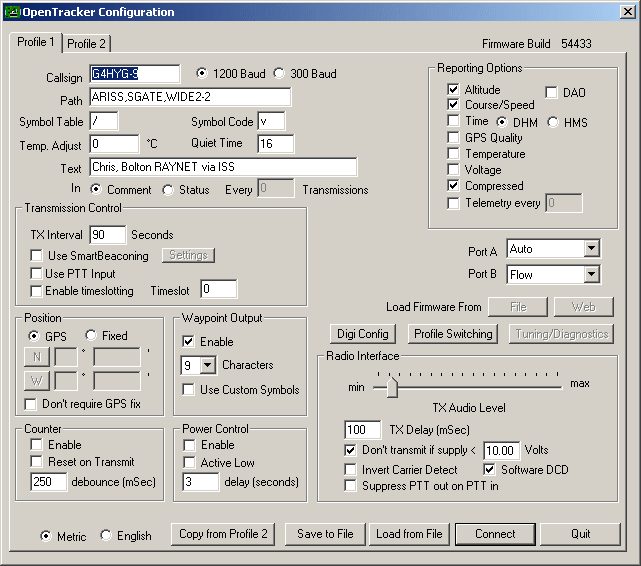Click Load from File button
The image size is (641, 566).
(x=409, y=534)
